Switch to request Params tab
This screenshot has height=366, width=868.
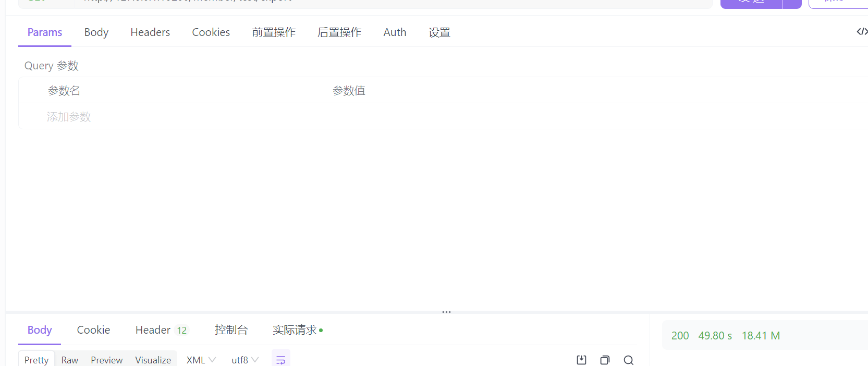coord(45,32)
